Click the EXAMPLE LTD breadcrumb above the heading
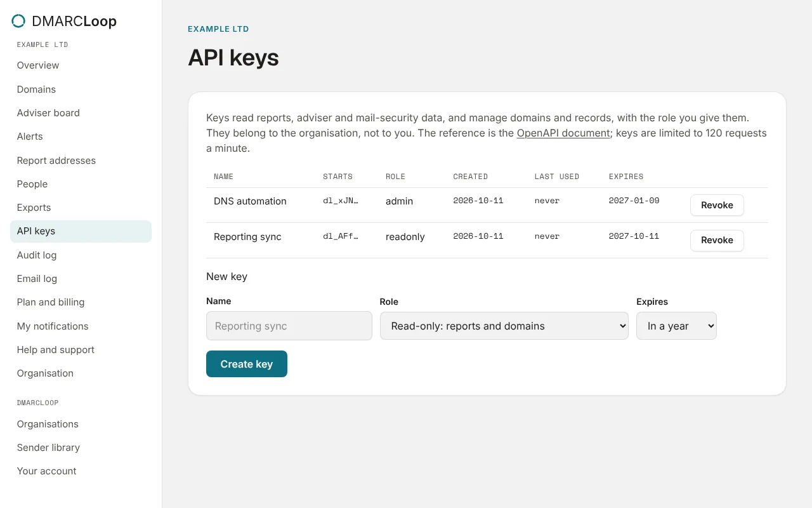Screen dimensions: 812x508 pyautogui.click(x=218, y=29)
